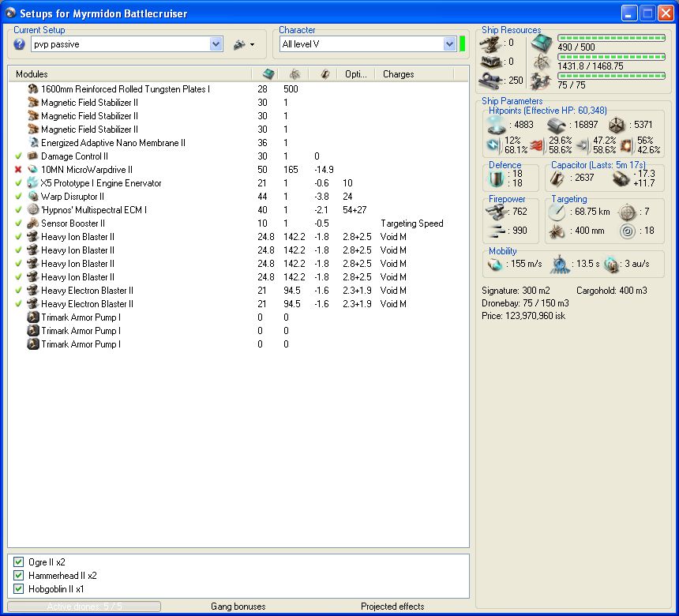The height and width of the screenshot is (616, 679).
Task: Click the 10MN MicroWarpdrive II module icon
Action: pyautogui.click(x=33, y=169)
